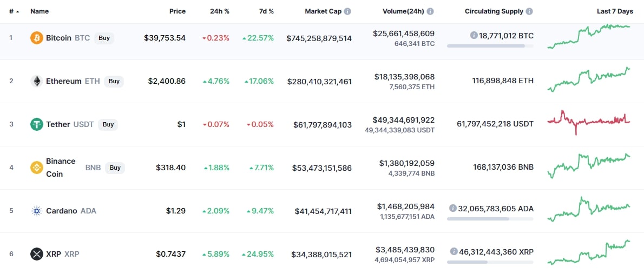Sort by rank using # column arrow
This screenshot has height=274, width=644.
pyautogui.click(x=18, y=11)
